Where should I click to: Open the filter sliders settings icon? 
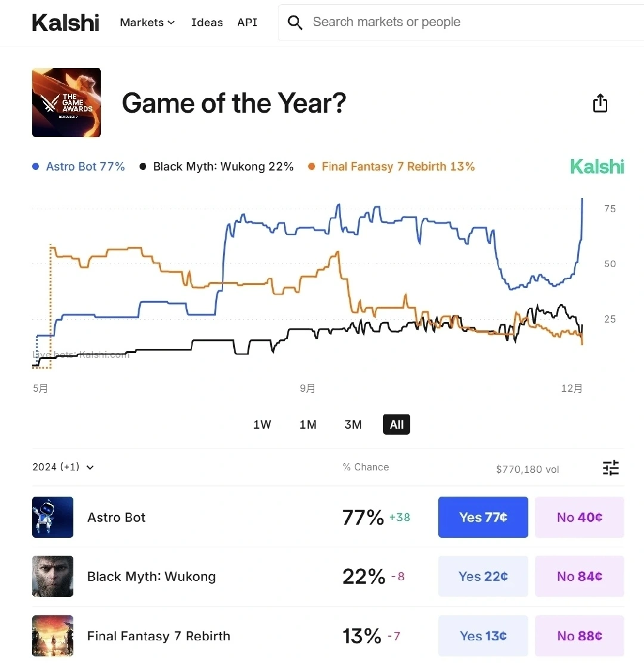coord(611,468)
